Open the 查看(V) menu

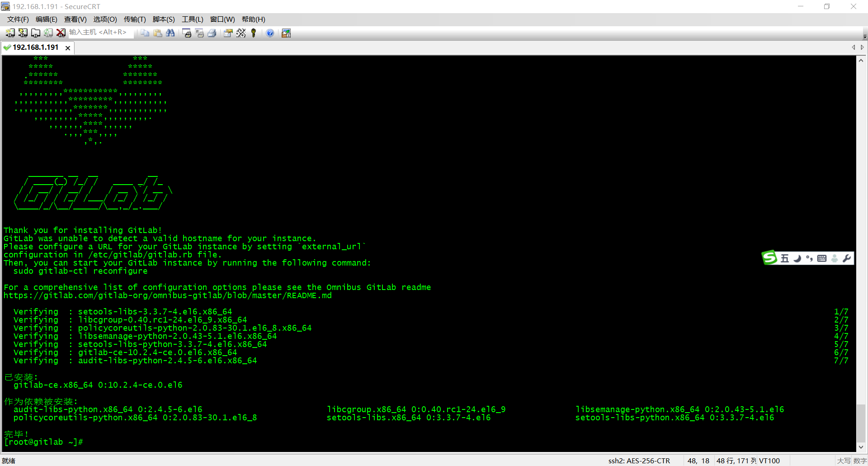pyautogui.click(x=75, y=19)
